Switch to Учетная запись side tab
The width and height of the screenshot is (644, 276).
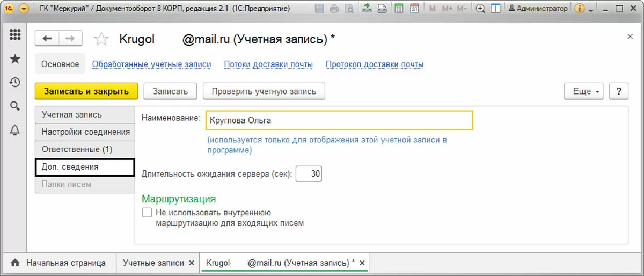[85, 115]
